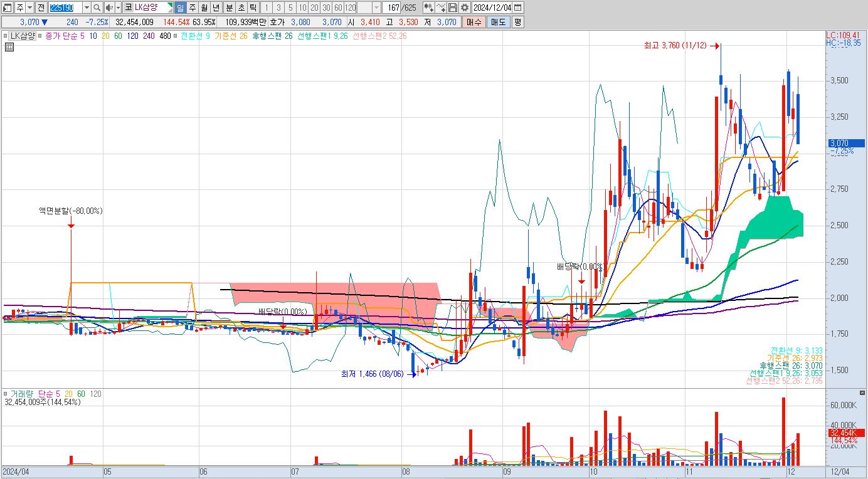
Task: Expand the stock code history dropdown
Action: pos(87,8)
